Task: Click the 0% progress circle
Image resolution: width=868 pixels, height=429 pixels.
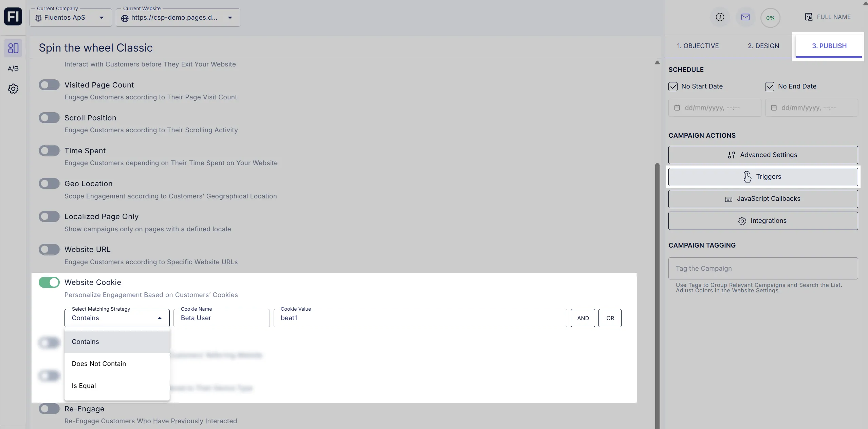Action: (x=770, y=18)
